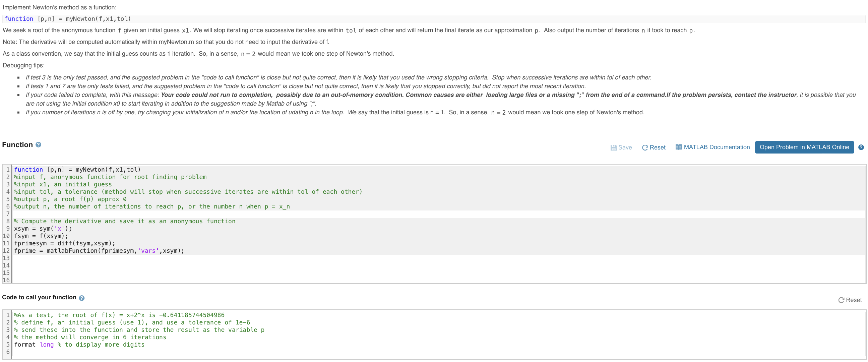The width and height of the screenshot is (868, 362).
Task: Click Open Problem in MATLAB Online
Action: pyautogui.click(x=804, y=147)
